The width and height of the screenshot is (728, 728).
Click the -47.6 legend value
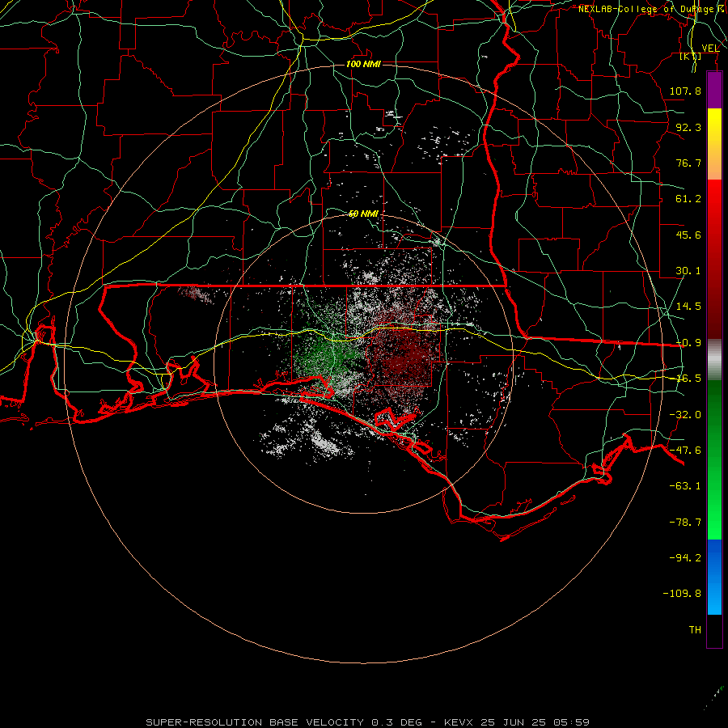coord(685,451)
